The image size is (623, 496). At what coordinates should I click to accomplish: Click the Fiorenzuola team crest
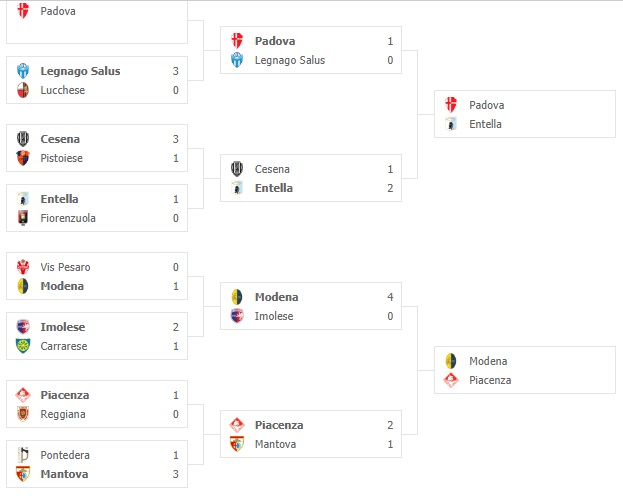tap(23, 219)
